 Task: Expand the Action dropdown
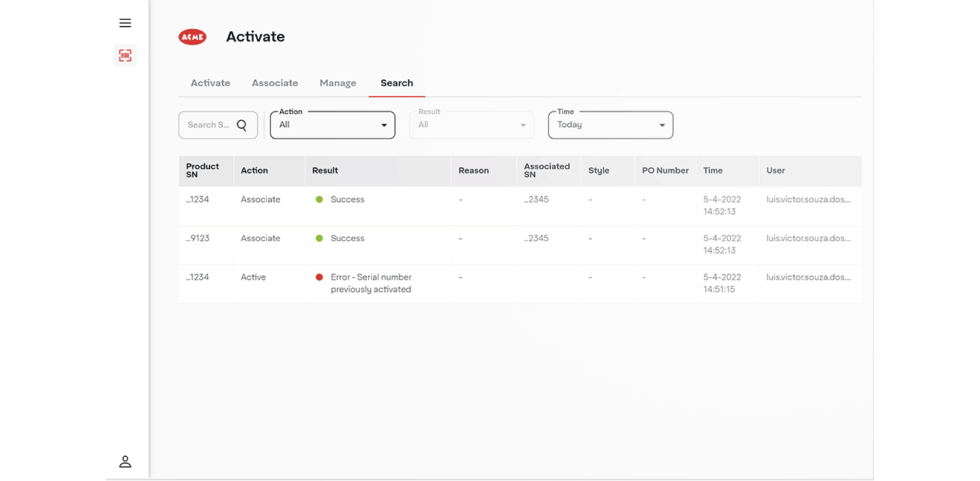(332, 125)
